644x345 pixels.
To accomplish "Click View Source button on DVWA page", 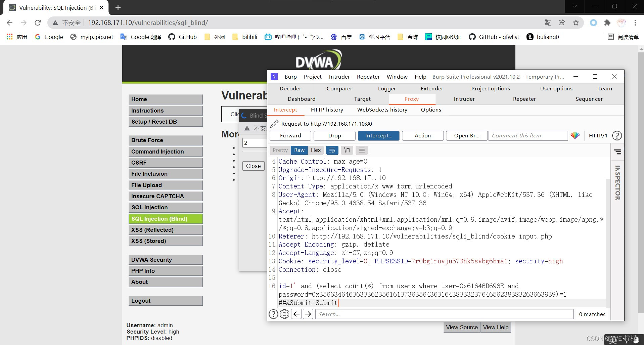I will pyautogui.click(x=462, y=327).
